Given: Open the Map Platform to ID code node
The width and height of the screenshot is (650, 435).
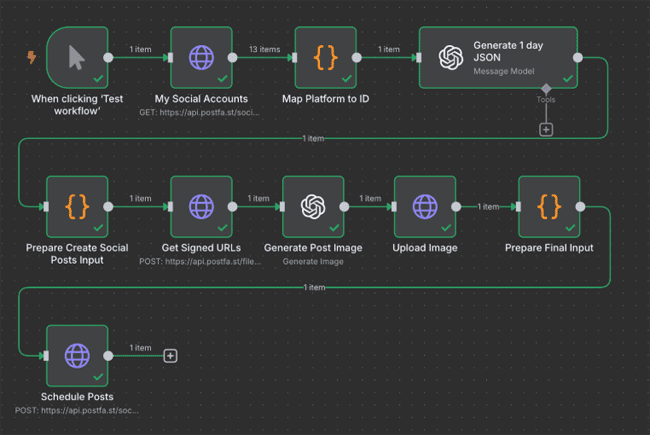Looking at the screenshot, I should click(325, 57).
